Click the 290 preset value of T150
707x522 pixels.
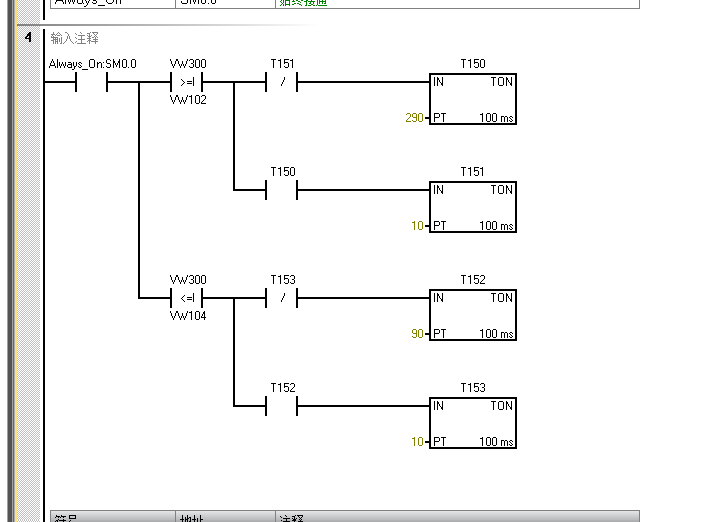point(415,118)
